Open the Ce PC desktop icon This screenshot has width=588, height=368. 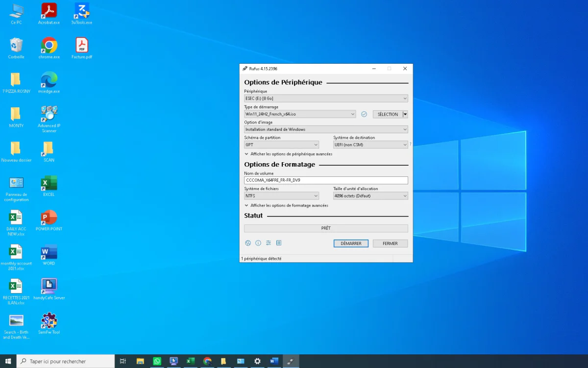[16, 14]
